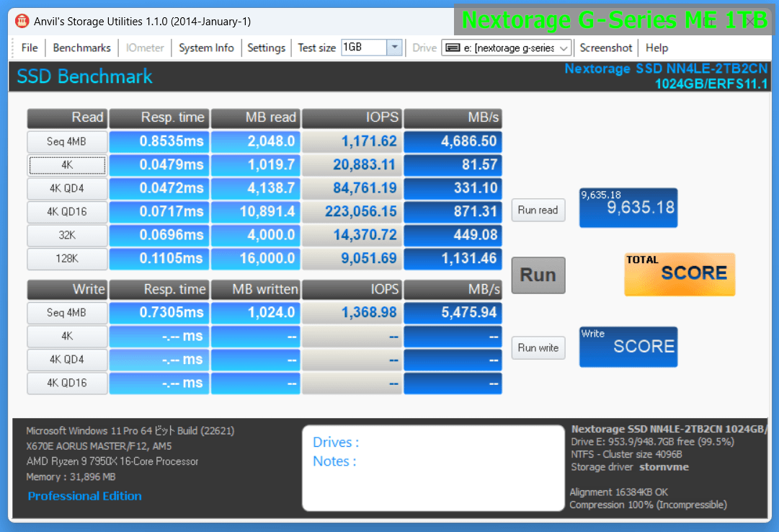Click the orange Total Score box

point(679,274)
